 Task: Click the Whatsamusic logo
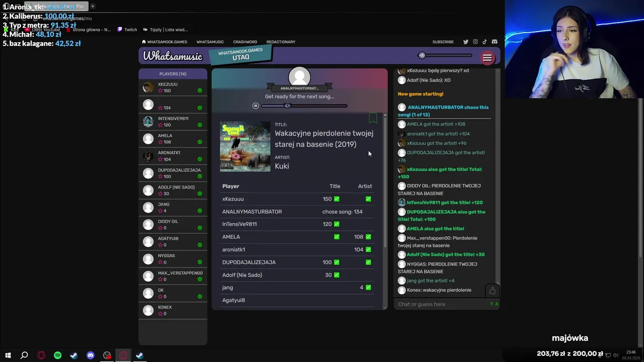tap(173, 56)
